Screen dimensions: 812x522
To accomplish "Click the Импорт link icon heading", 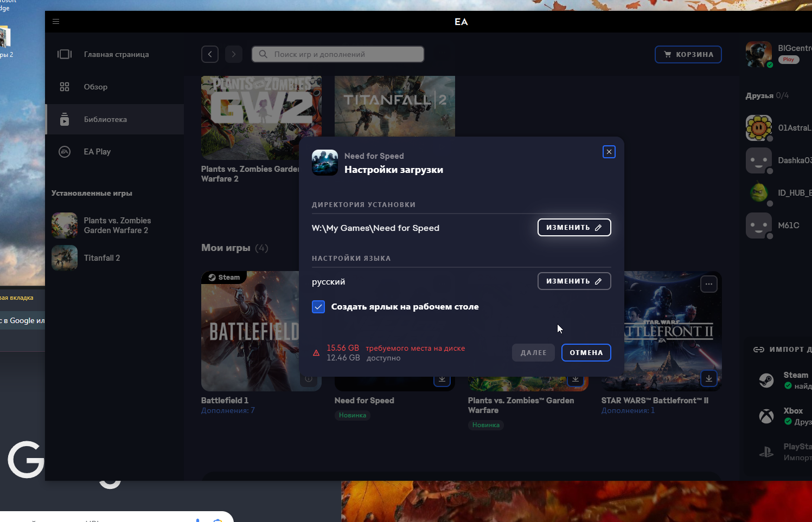I will pos(759,350).
